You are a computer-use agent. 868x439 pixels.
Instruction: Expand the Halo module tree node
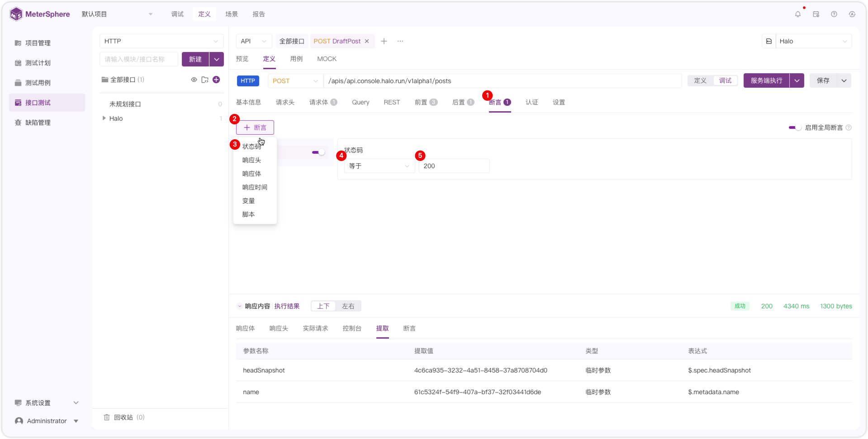[x=104, y=118]
